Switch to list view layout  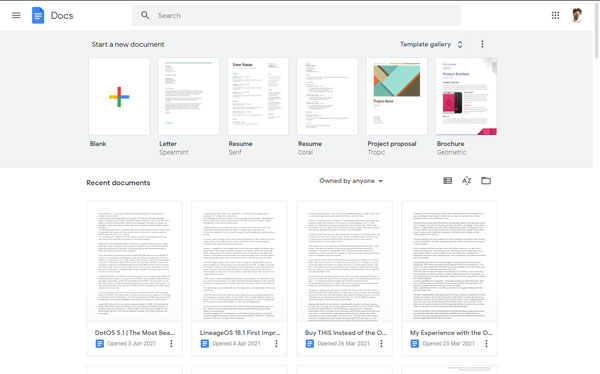coord(447,180)
